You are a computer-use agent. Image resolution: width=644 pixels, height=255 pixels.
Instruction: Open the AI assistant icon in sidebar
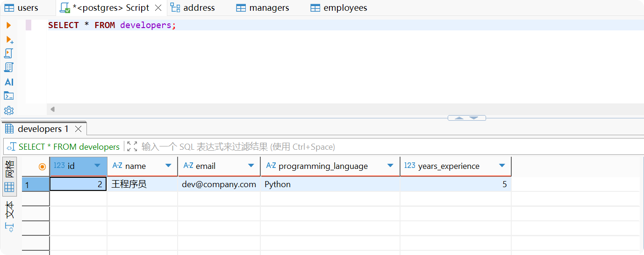(9, 82)
